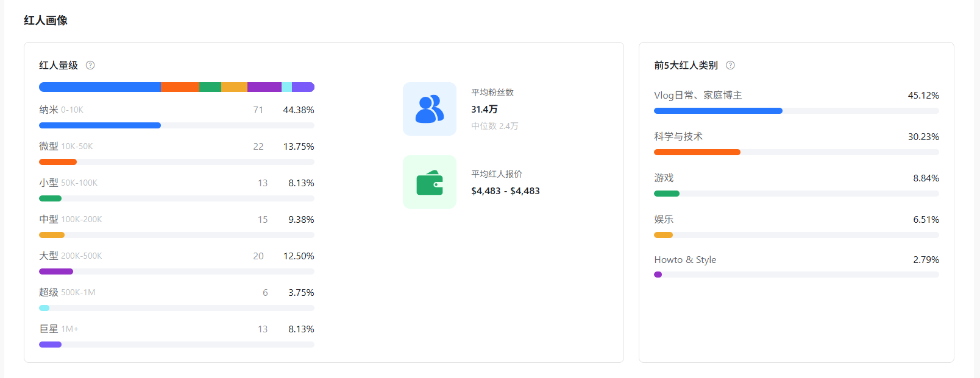Click the Howto & Style progress bar
Screen dimensions: 980x378
click(797, 275)
